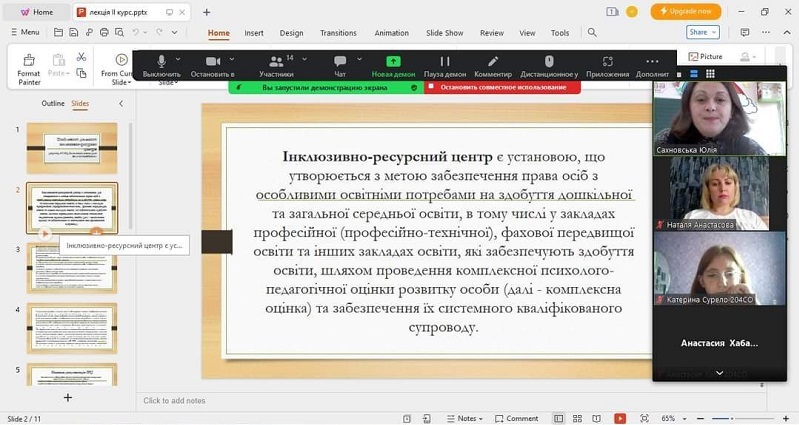This screenshot has width=799, height=425.
Task: Switch to normal view in status bar
Action: click(x=558, y=418)
